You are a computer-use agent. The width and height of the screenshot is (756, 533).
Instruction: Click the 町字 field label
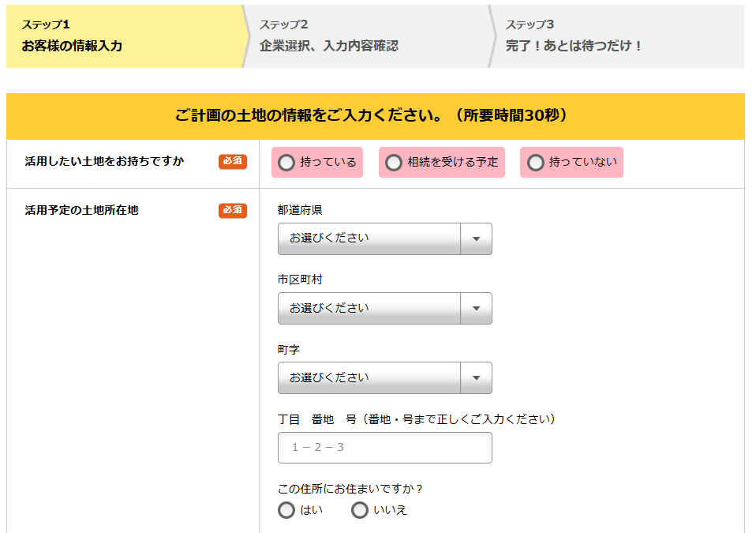289,349
